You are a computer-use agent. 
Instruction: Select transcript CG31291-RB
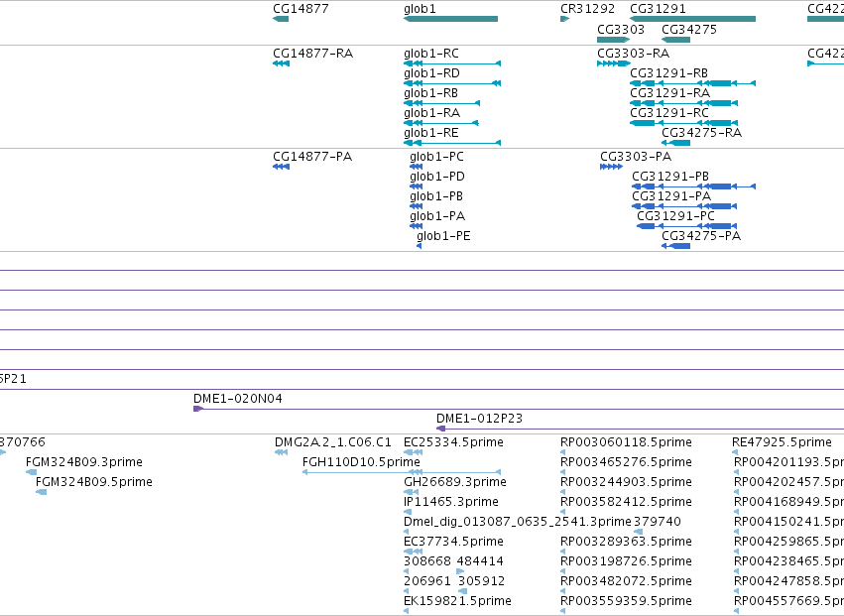[x=692, y=83]
